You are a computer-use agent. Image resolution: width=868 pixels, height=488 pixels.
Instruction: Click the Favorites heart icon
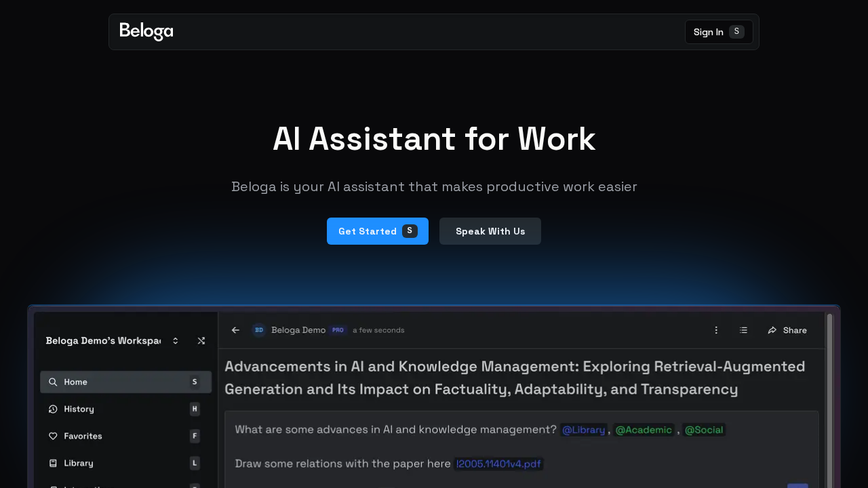(52, 436)
